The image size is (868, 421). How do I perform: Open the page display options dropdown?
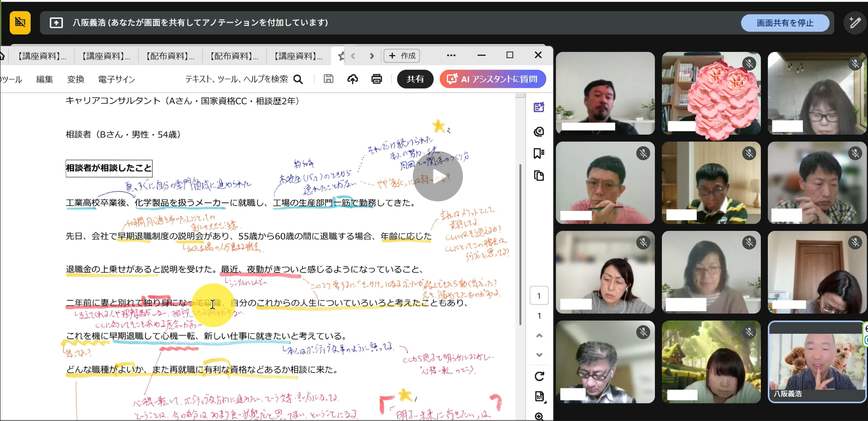[x=539, y=397]
